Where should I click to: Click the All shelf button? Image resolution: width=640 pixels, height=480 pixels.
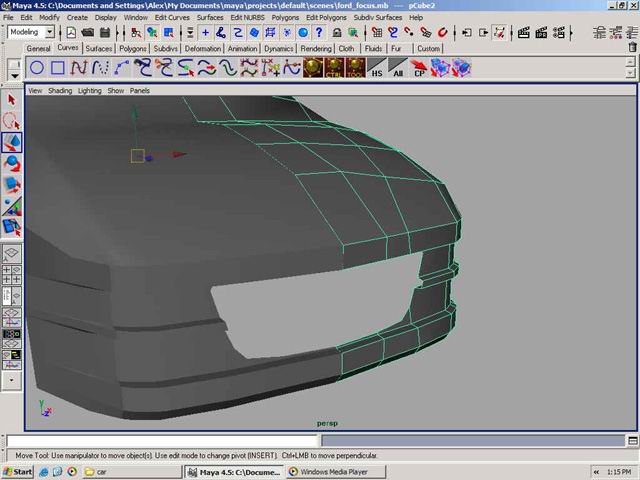398,68
